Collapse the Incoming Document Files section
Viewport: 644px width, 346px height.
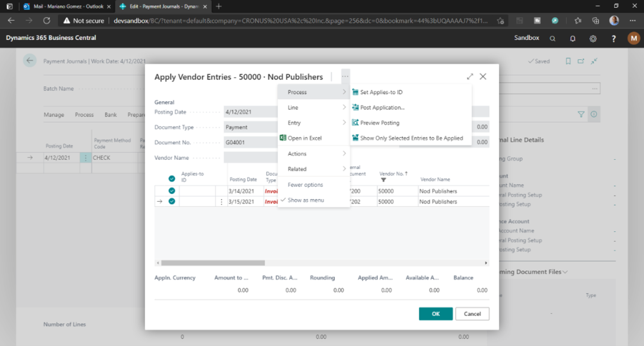point(565,272)
